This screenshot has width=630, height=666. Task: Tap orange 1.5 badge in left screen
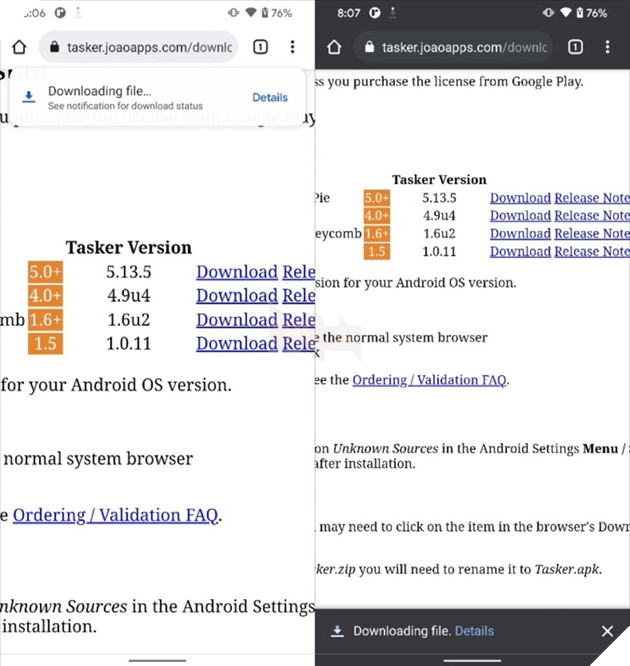45,344
